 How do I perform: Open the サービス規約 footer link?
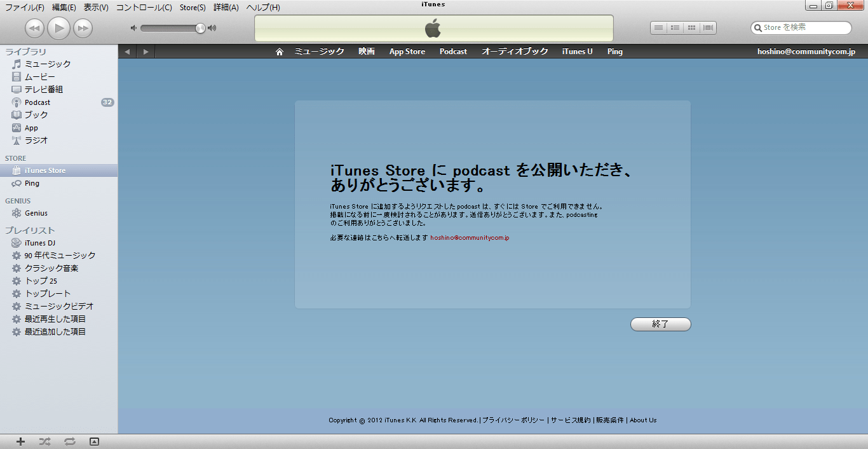pyautogui.click(x=571, y=420)
